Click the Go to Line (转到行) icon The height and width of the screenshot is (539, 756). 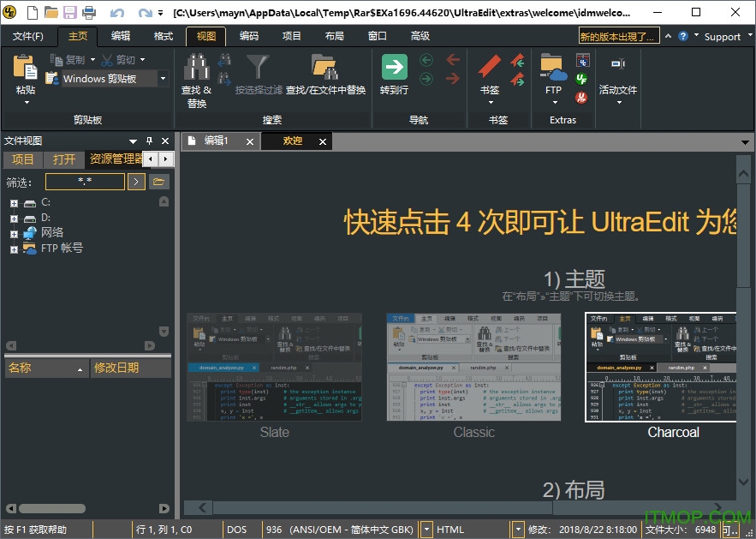coord(395,67)
